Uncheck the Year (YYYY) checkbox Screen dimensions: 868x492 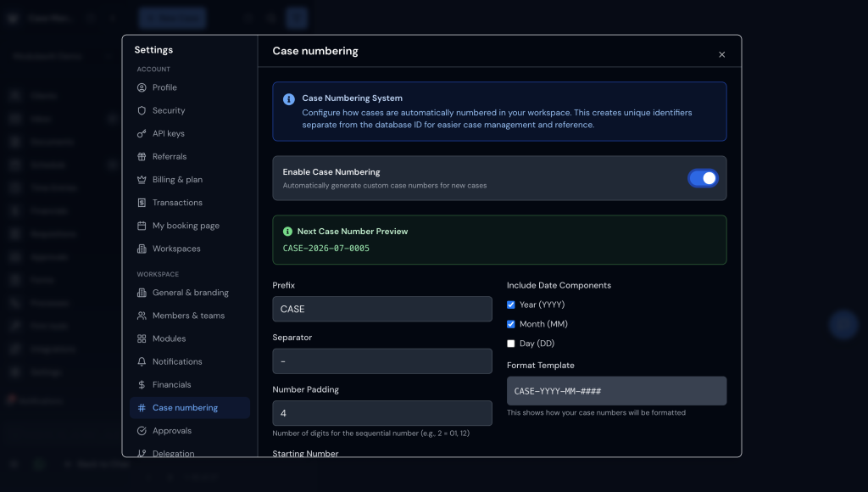(511, 305)
